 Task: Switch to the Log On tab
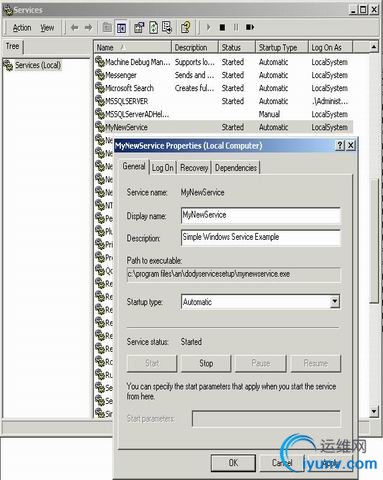click(163, 168)
